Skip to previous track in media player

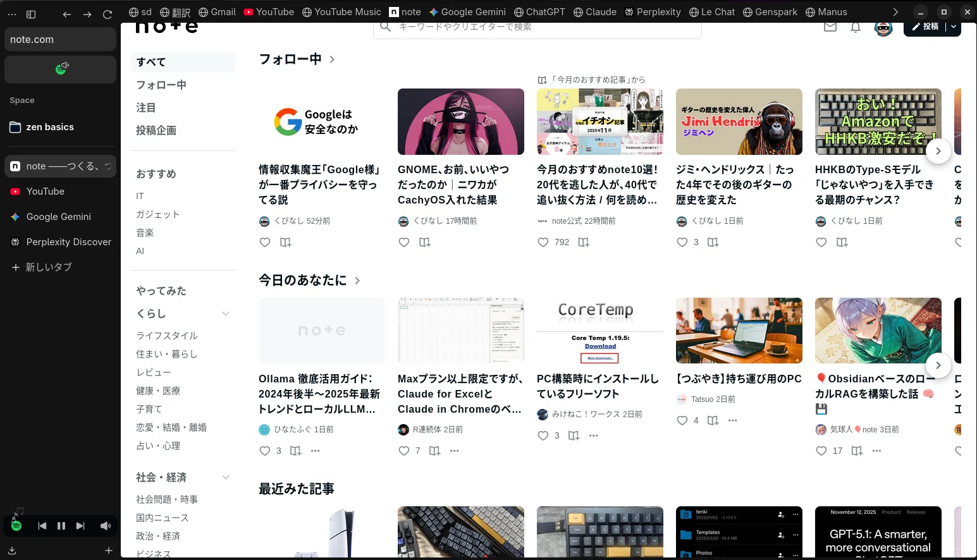pyautogui.click(x=42, y=526)
